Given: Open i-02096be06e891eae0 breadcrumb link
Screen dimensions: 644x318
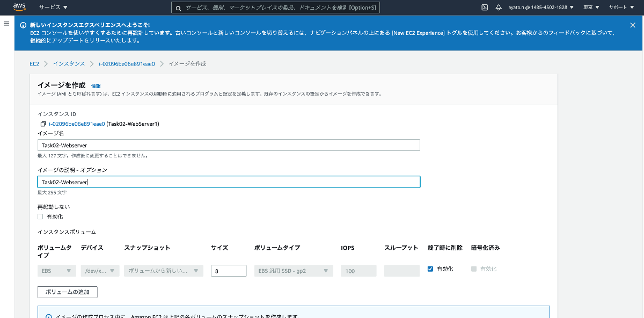Looking at the screenshot, I should pos(127,63).
